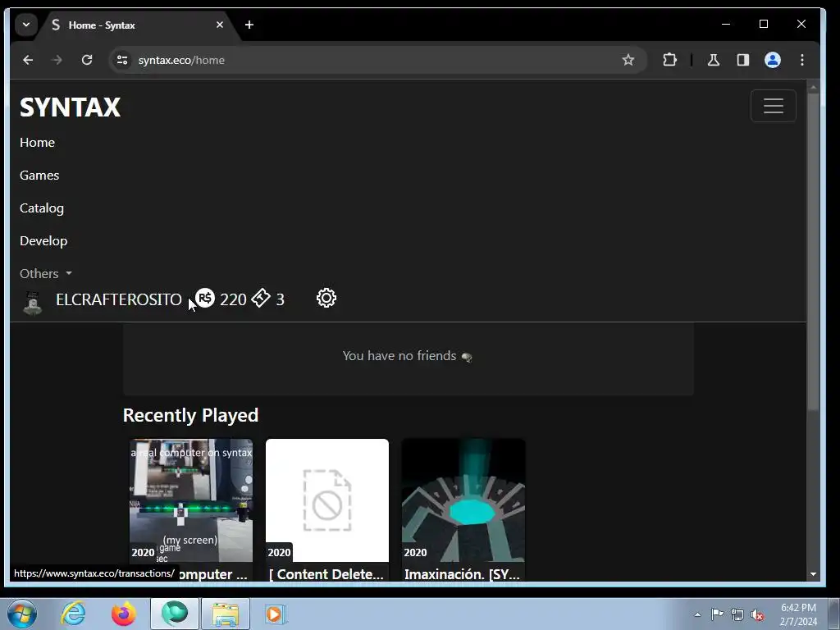
Task: Open ELCRAFTEROSITO avatar picture
Action: (x=33, y=303)
